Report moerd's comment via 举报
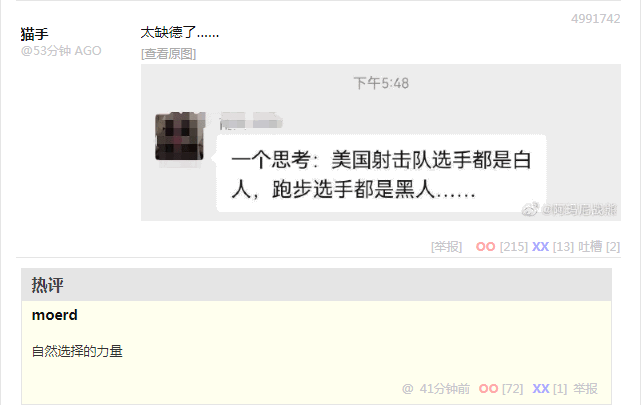 pos(585,389)
